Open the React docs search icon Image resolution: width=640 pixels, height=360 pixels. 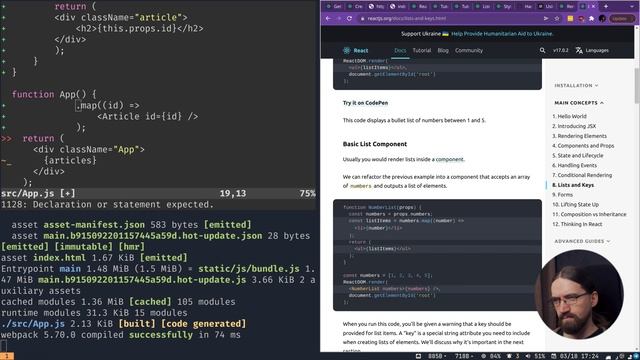click(542, 51)
